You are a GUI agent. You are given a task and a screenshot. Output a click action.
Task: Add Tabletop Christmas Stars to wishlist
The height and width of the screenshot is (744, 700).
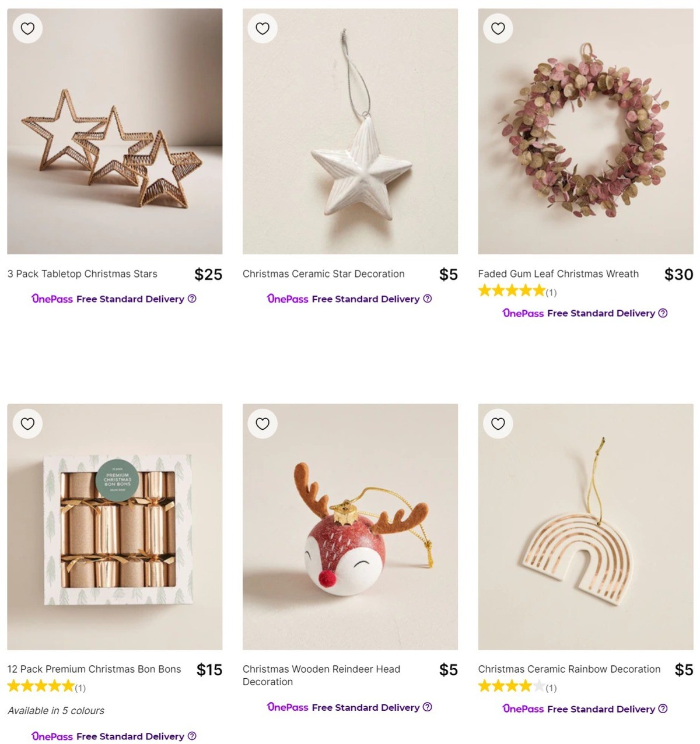(x=27, y=27)
